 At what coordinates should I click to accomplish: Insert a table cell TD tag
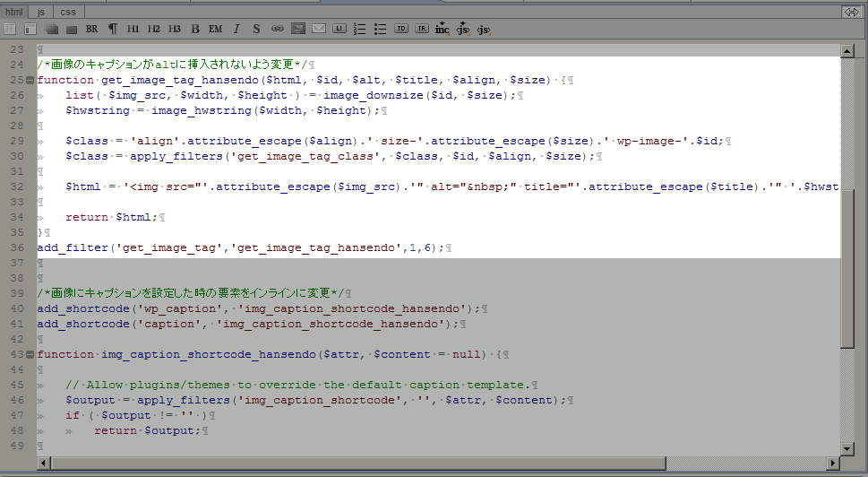tap(400, 29)
